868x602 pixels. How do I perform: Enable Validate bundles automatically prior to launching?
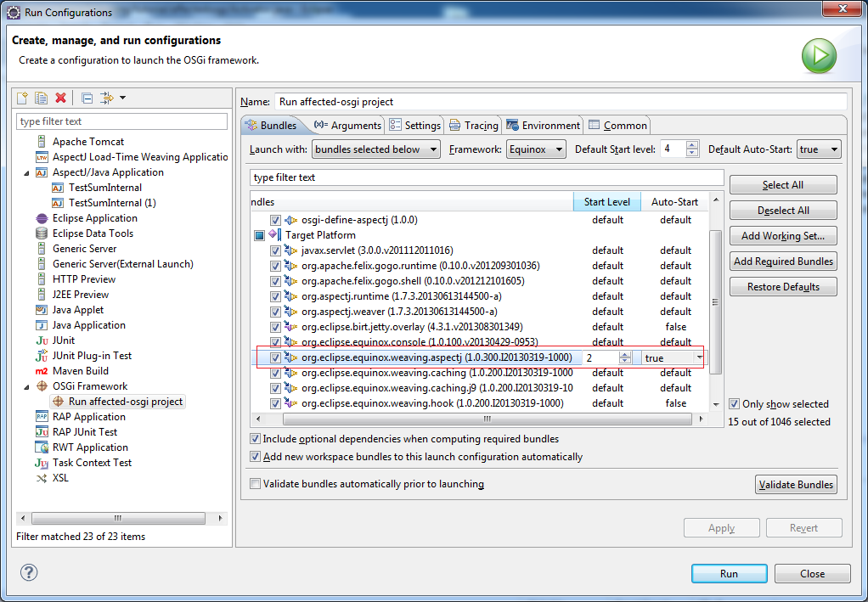click(255, 484)
